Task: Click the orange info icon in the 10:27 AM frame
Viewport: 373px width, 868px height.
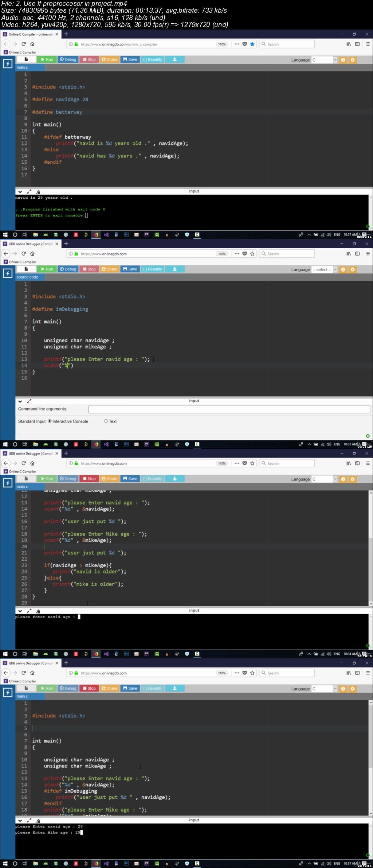Action: pos(343,60)
